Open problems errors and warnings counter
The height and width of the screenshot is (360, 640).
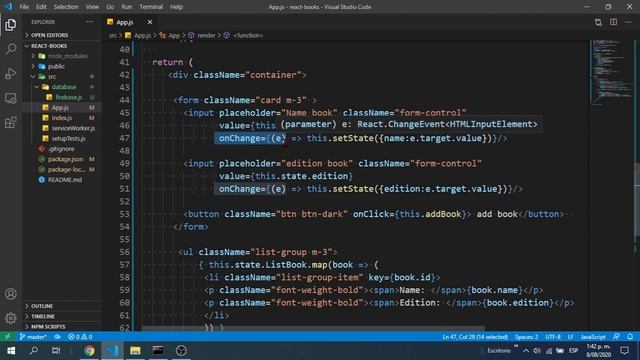(80, 337)
